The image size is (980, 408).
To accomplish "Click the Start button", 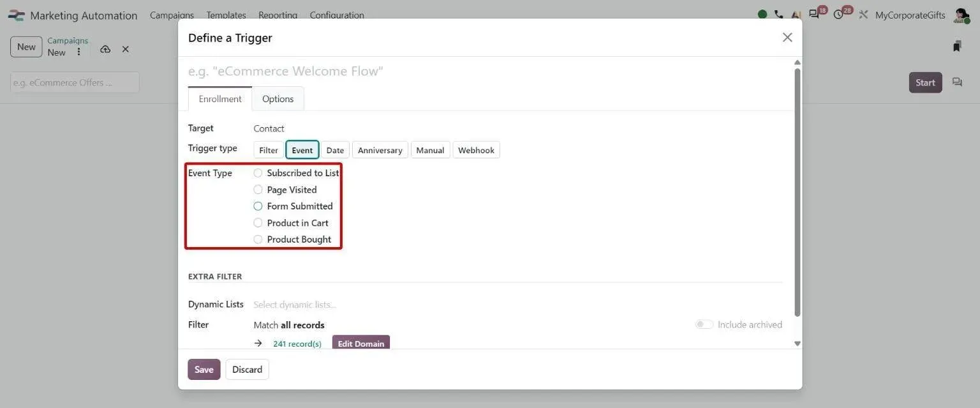I will [926, 82].
